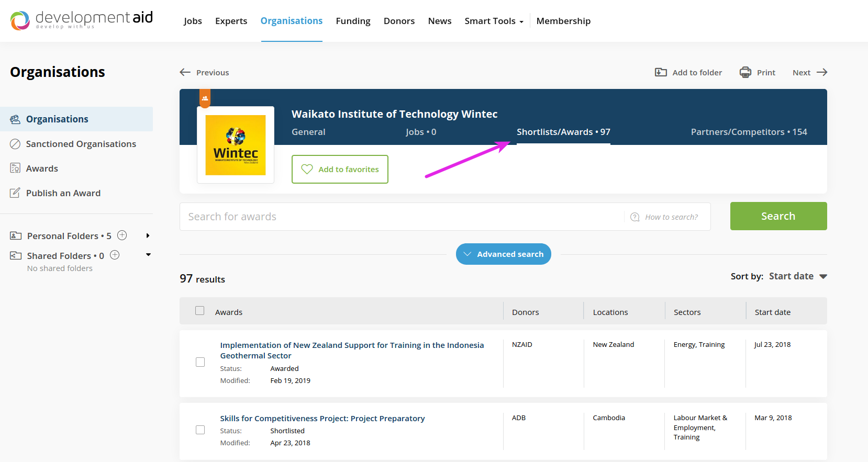Image resolution: width=868 pixels, height=462 pixels.
Task: Click the Add to favorites button
Action: click(340, 170)
